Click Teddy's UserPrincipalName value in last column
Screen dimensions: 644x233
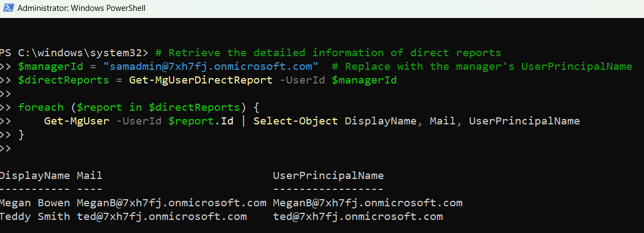(358, 217)
